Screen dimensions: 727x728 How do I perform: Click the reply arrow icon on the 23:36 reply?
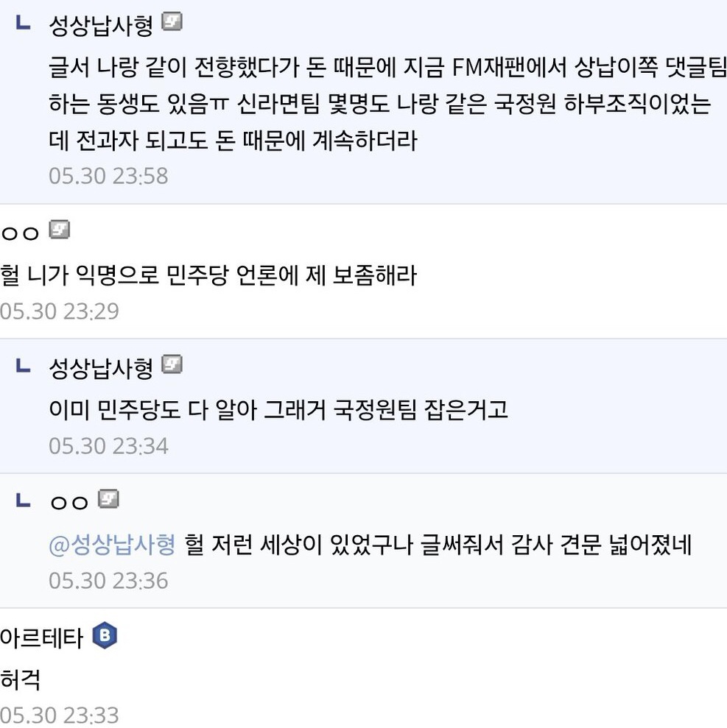tap(23, 501)
